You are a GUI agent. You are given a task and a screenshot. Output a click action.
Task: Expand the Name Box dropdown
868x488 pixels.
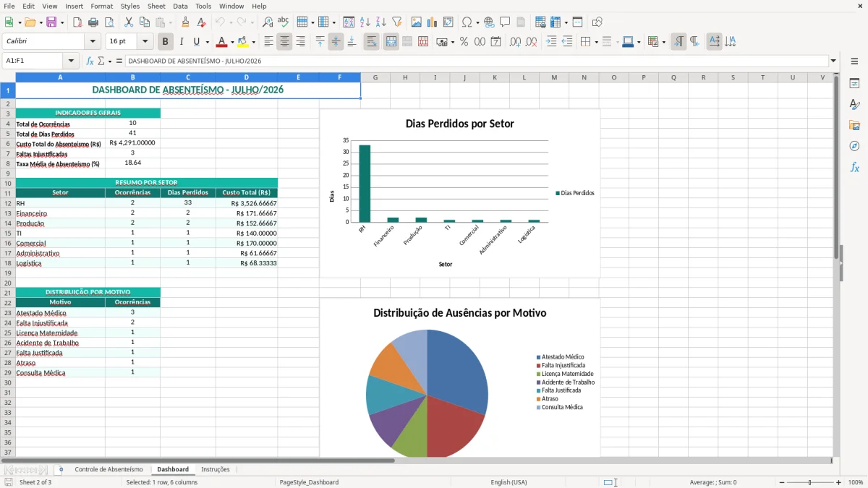click(x=71, y=61)
